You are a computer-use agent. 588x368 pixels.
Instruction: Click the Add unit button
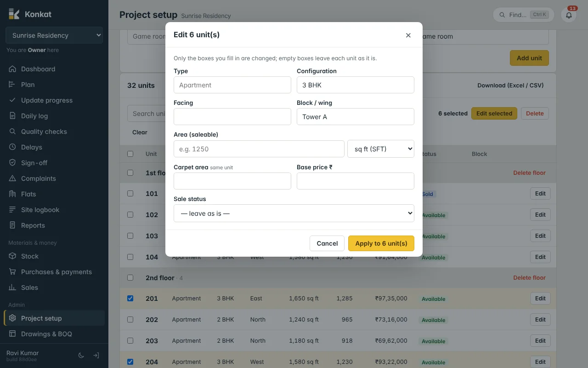pyautogui.click(x=529, y=58)
